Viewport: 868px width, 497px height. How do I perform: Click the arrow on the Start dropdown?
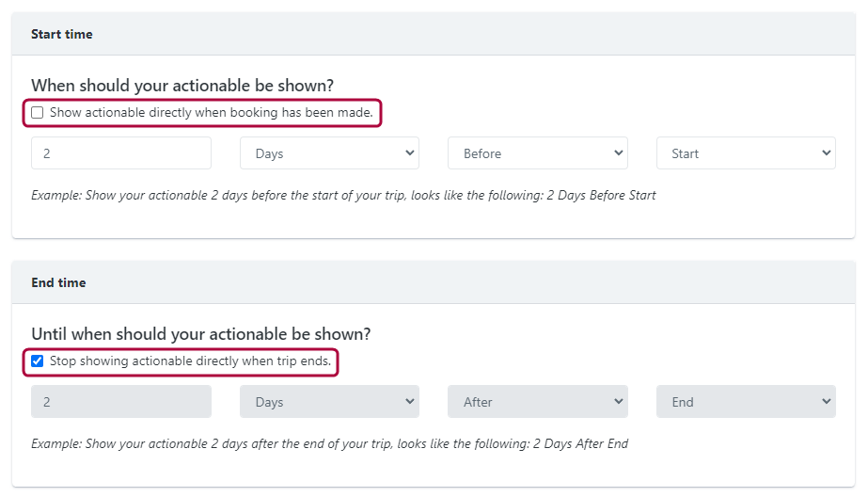[826, 152]
